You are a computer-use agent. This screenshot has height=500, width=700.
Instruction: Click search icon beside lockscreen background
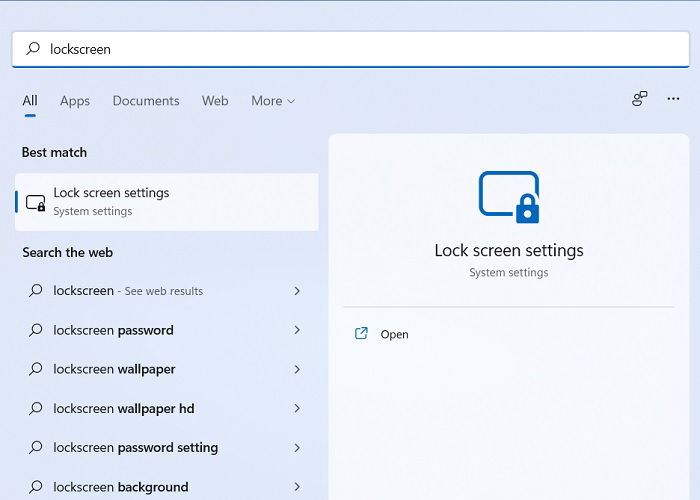coord(36,487)
